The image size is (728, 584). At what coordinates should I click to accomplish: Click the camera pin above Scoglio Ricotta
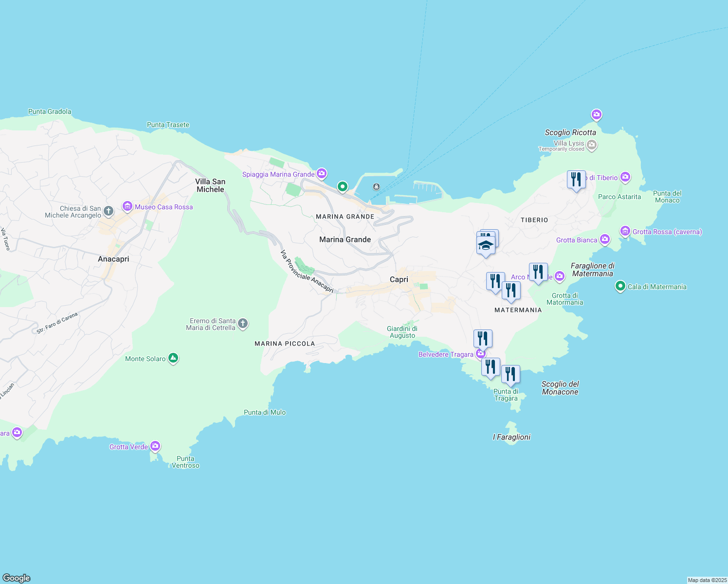pos(596,114)
